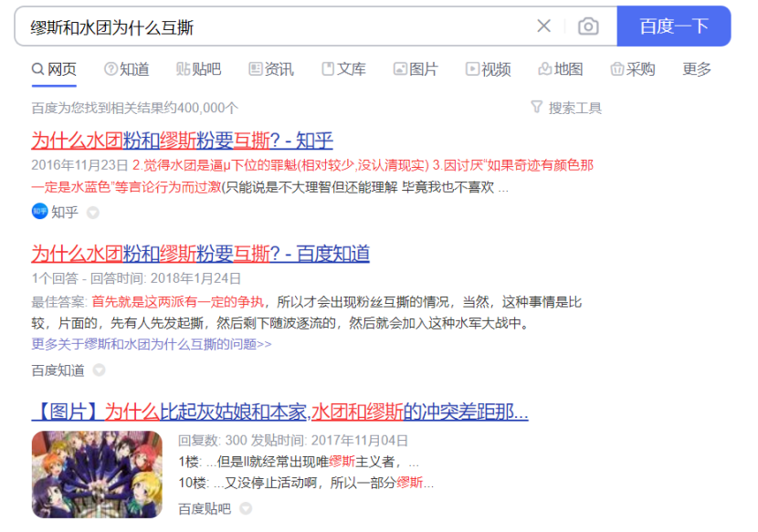The height and width of the screenshot is (532, 758).
Task: Click the 最佳答案 label
Action: (x=59, y=302)
